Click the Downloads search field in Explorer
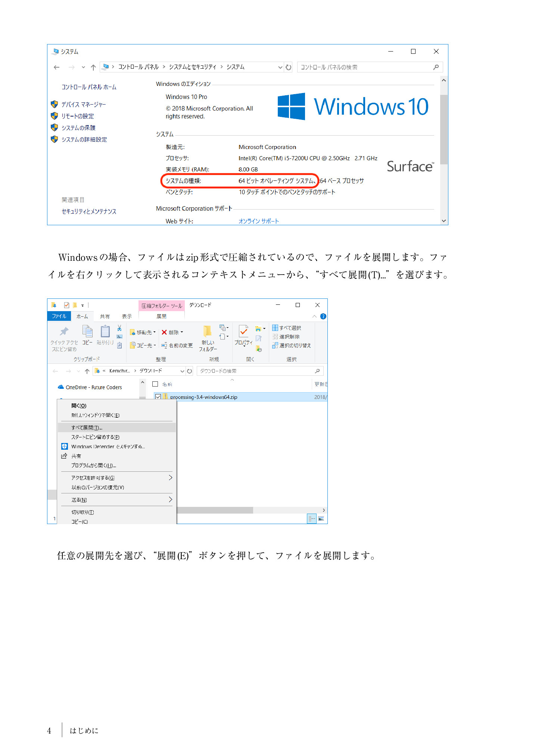Image resolution: width=535 pixels, height=756 pixels. [260, 371]
